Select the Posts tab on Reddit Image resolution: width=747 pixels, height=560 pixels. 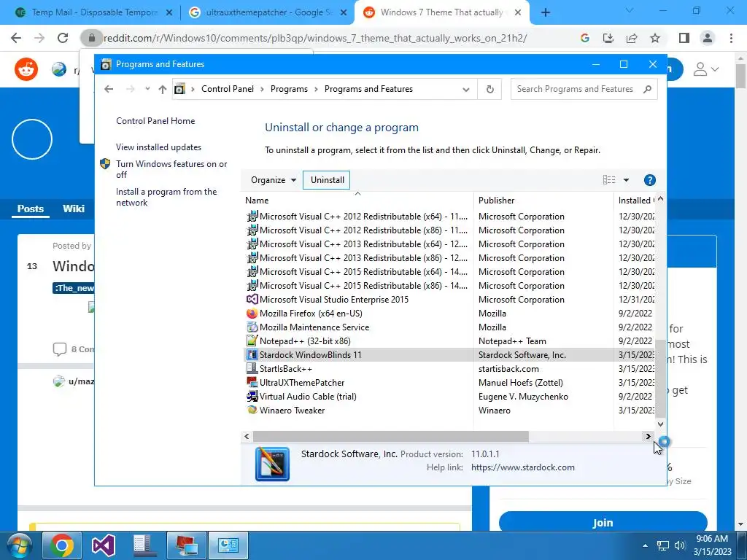(31, 209)
